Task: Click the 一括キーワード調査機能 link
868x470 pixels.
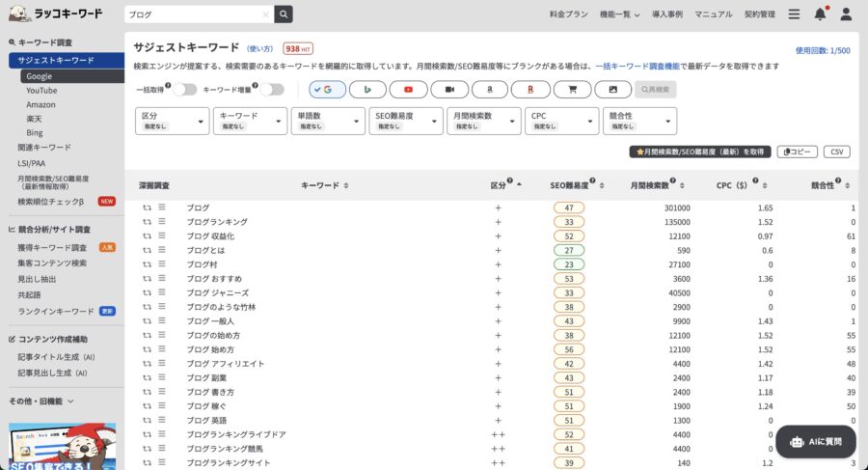Action: coord(637,66)
